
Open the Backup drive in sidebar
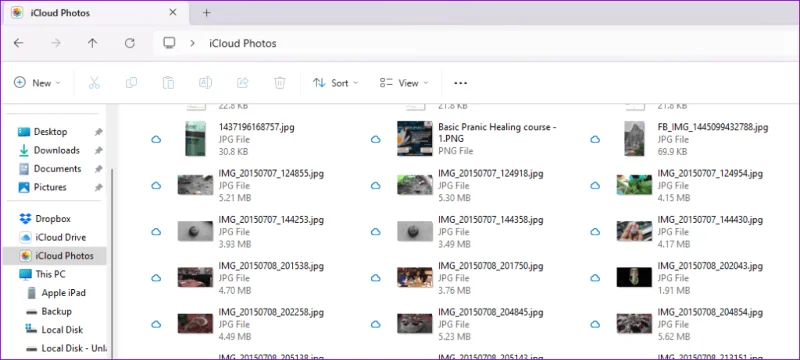pyautogui.click(x=56, y=311)
